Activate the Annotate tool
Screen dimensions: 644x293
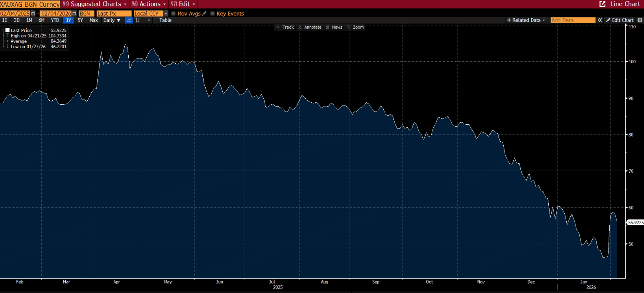coord(310,27)
